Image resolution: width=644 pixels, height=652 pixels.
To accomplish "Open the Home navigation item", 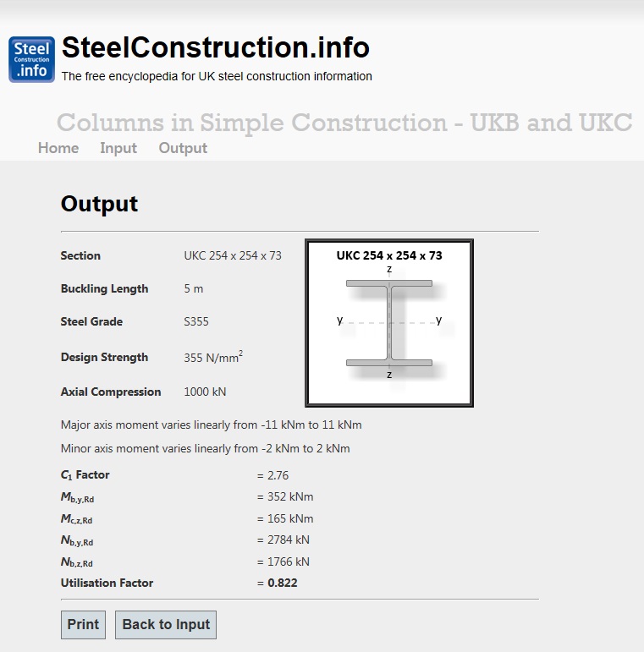I will pos(58,148).
